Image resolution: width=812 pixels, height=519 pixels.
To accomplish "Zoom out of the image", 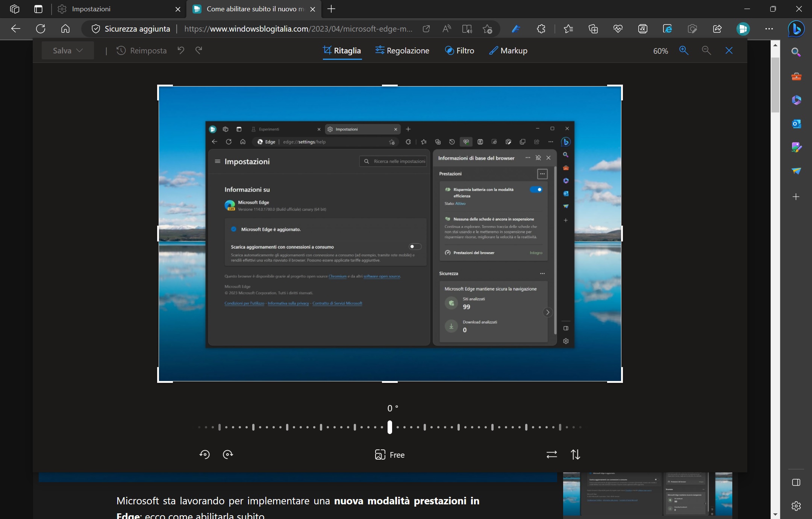I will [x=706, y=50].
